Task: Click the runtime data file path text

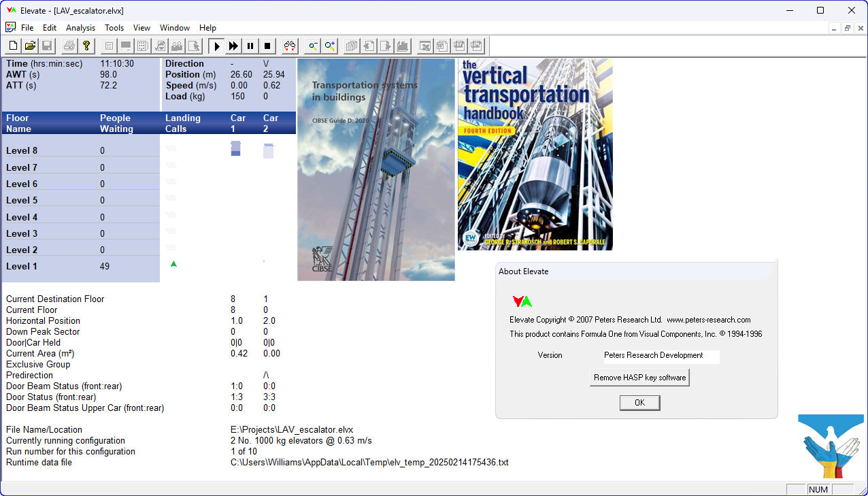Action: (369, 462)
